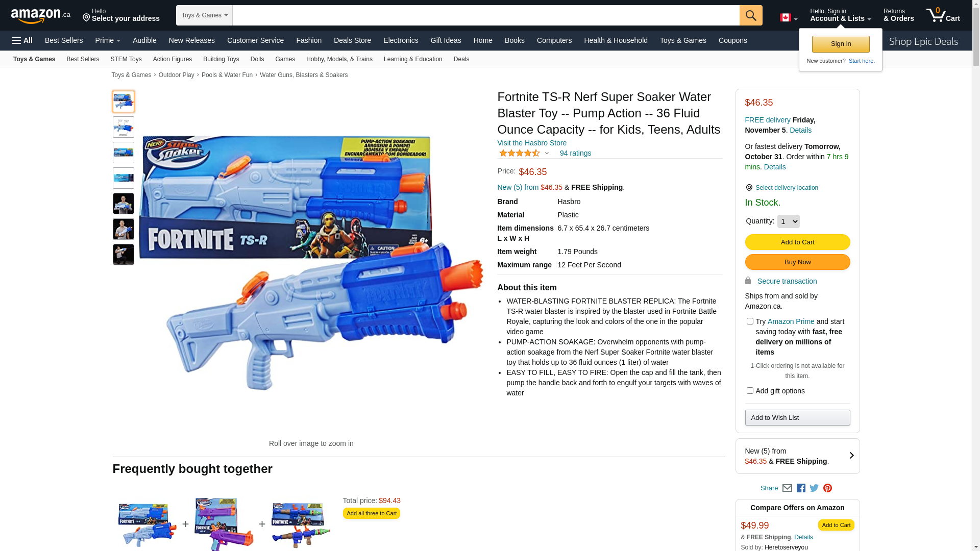Screen dimensions: 980x551
Task: Share product via email icon
Action: coord(787,488)
